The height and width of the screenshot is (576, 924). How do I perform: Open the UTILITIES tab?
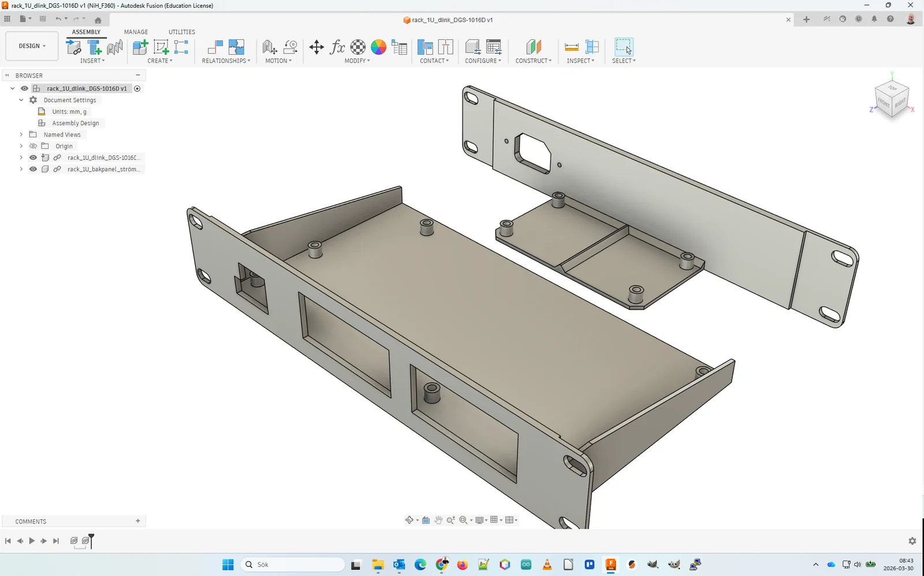(181, 32)
